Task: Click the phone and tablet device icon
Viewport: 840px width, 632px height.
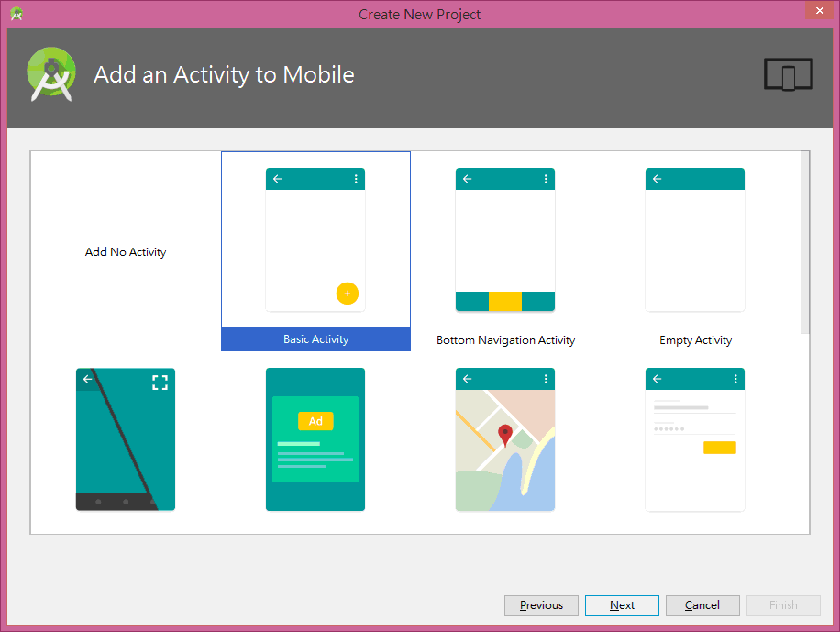Action: [x=788, y=74]
